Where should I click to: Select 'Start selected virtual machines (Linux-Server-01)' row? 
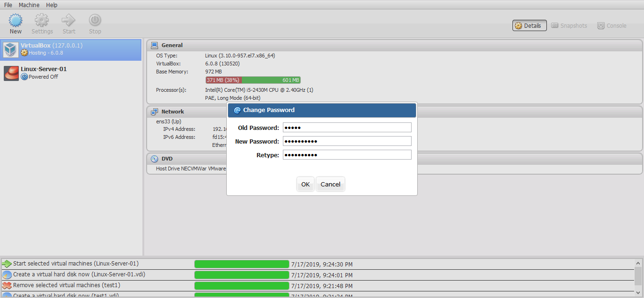pyautogui.click(x=318, y=264)
